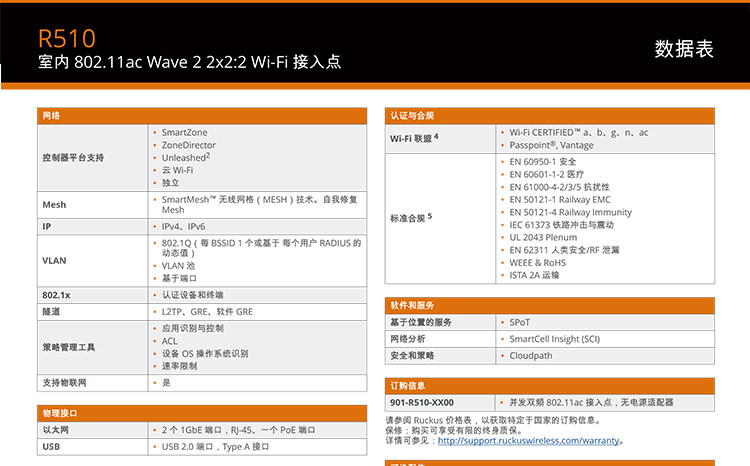The image size is (750, 466).
Task: Select the 'EN 60601-1-2 医疗' entry
Action: [546, 175]
